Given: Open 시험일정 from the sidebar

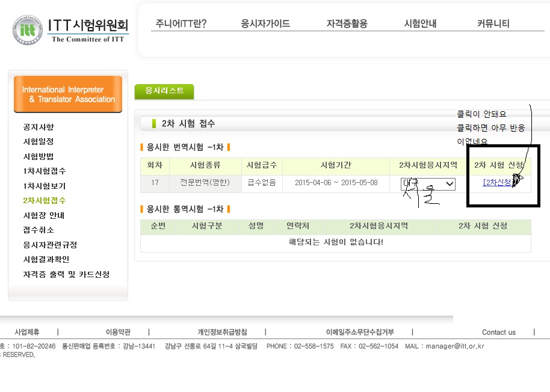Looking at the screenshot, I should [39, 142].
